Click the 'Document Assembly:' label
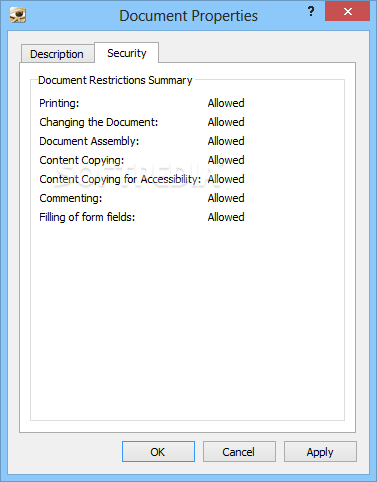This screenshot has height=482, width=377. pyautogui.click(x=89, y=141)
